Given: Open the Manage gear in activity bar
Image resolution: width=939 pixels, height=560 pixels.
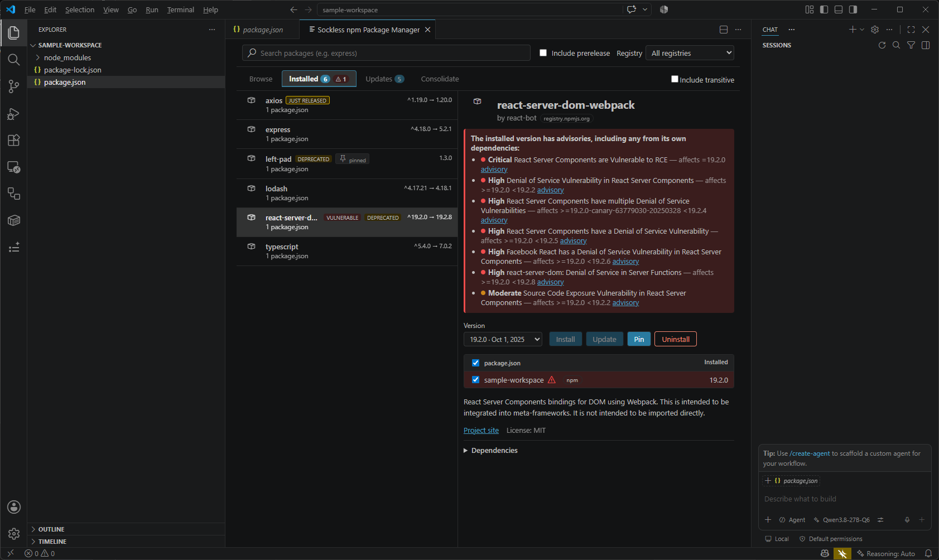Looking at the screenshot, I should (14, 534).
